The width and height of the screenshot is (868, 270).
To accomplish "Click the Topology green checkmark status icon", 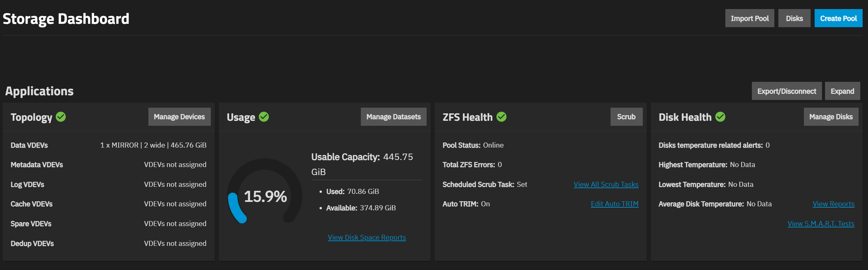I will click(61, 117).
